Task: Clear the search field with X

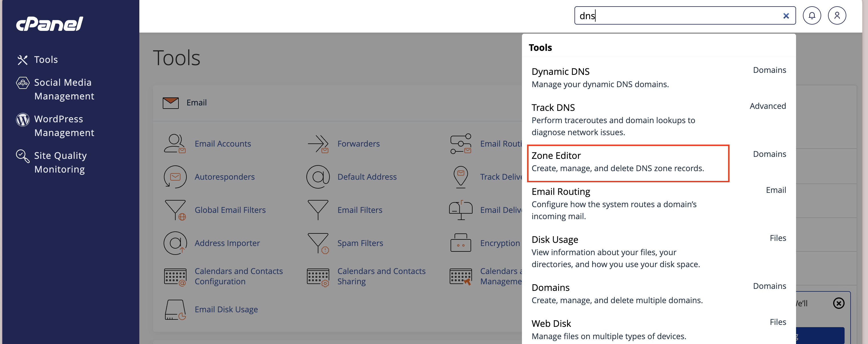Action: coord(786,16)
